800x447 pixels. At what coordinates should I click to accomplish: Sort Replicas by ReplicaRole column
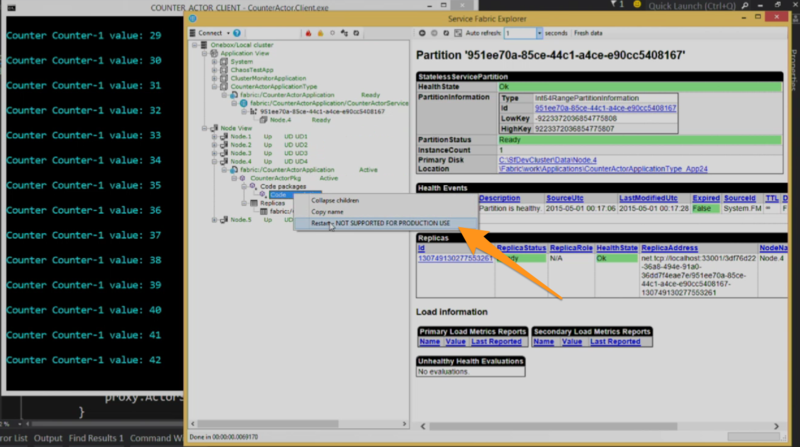click(x=571, y=247)
